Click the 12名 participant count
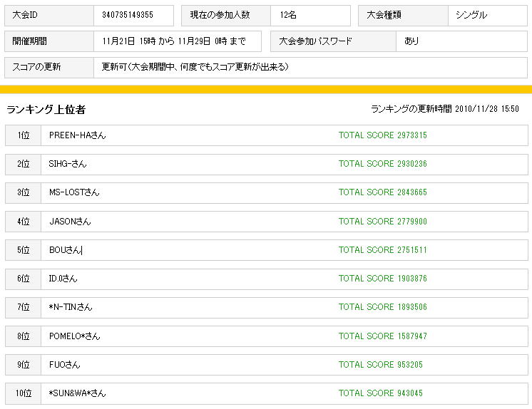 tap(288, 15)
